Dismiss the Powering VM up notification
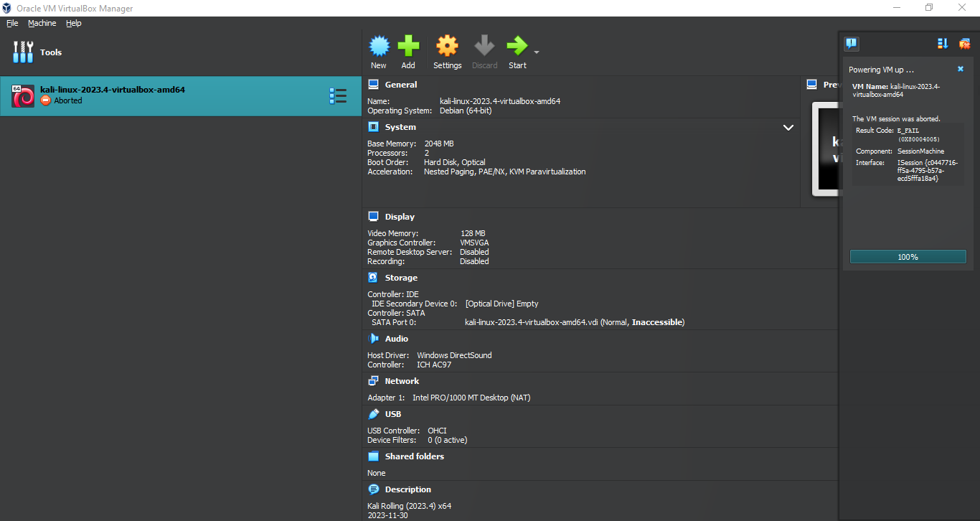This screenshot has width=980, height=521. pos(961,70)
